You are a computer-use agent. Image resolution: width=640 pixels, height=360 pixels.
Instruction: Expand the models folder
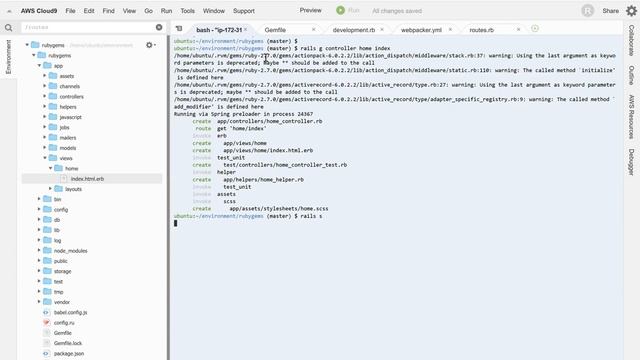click(x=45, y=147)
